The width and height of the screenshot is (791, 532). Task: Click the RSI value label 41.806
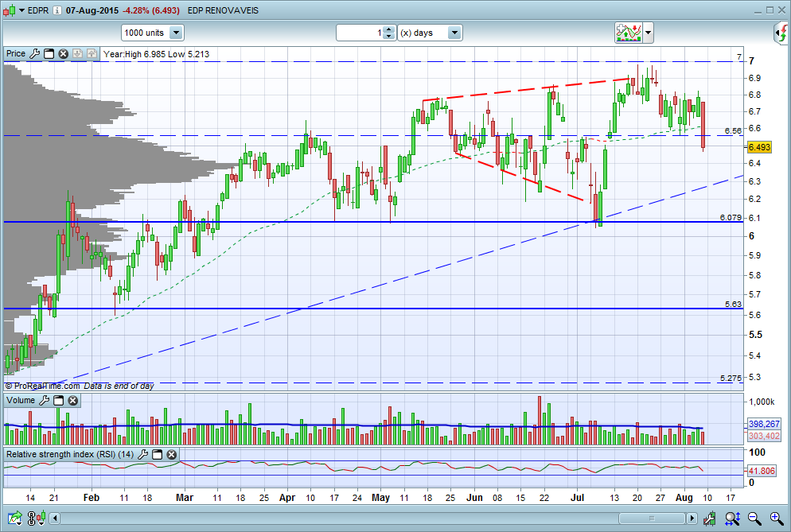click(762, 471)
